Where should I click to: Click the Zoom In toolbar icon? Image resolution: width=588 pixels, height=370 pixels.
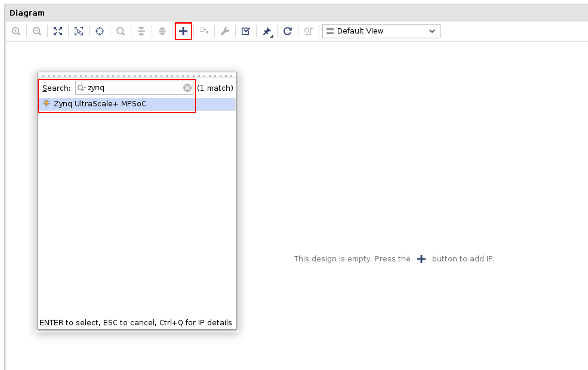pos(16,31)
